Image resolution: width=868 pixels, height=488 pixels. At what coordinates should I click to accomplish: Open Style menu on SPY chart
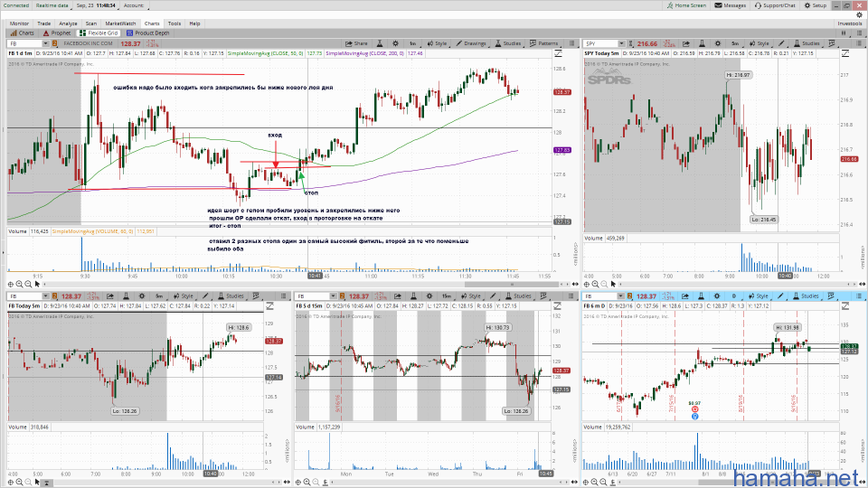[759, 43]
